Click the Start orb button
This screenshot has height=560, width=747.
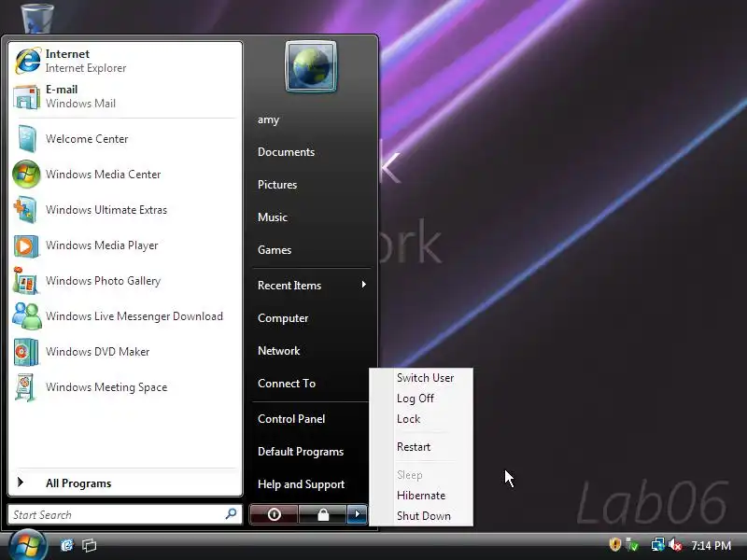[27, 545]
